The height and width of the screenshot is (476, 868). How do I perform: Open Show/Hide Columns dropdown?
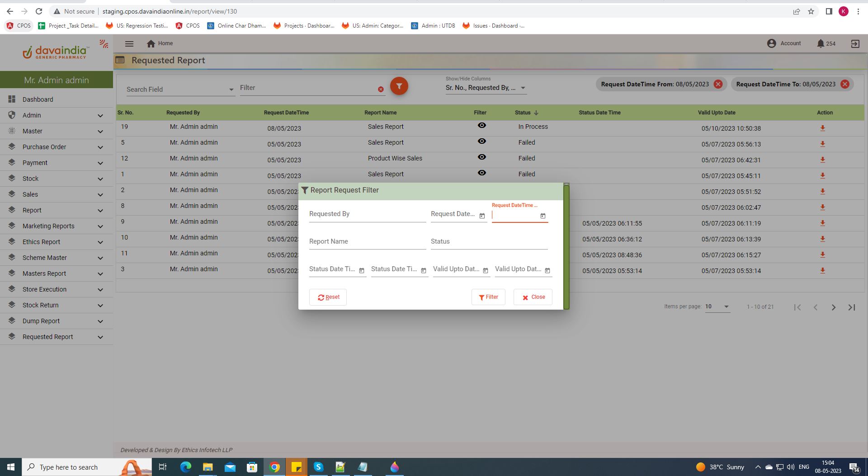click(486, 88)
